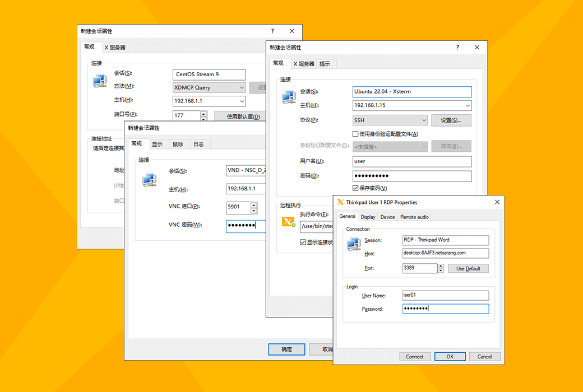Click the VNC 密码 password field
Viewport: 583px width, 392px height.
pyautogui.click(x=246, y=226)
